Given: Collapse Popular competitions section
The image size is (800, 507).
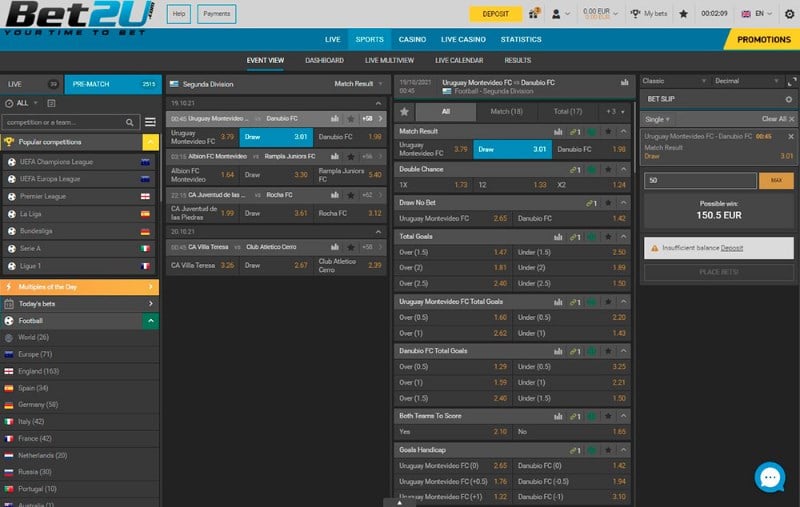Looking at the screenshot, I should [x=151, y=142].
